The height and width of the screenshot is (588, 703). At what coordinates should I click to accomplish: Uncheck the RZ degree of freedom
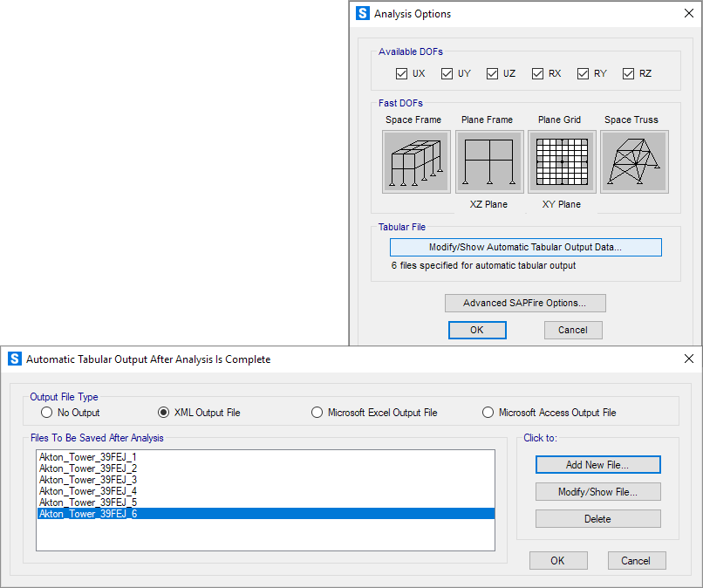coord(629,74)
